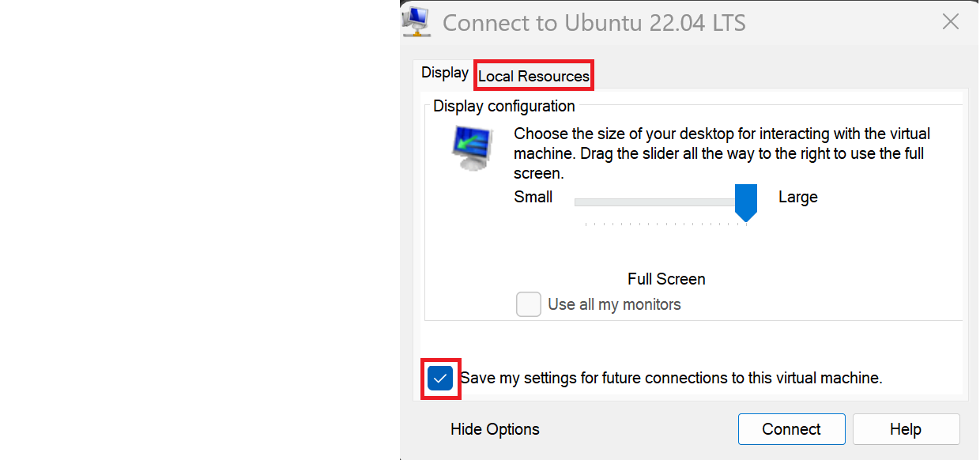Image resolution: width=980 pixels, height=460 pixels.
Task: Click the 'Small' slider label
Action: (533, 197)
